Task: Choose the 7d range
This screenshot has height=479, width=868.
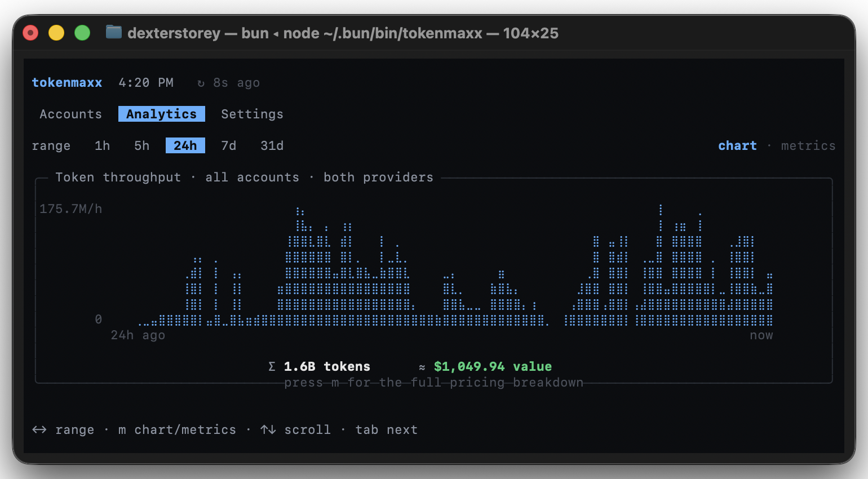Action: [228, 145]
